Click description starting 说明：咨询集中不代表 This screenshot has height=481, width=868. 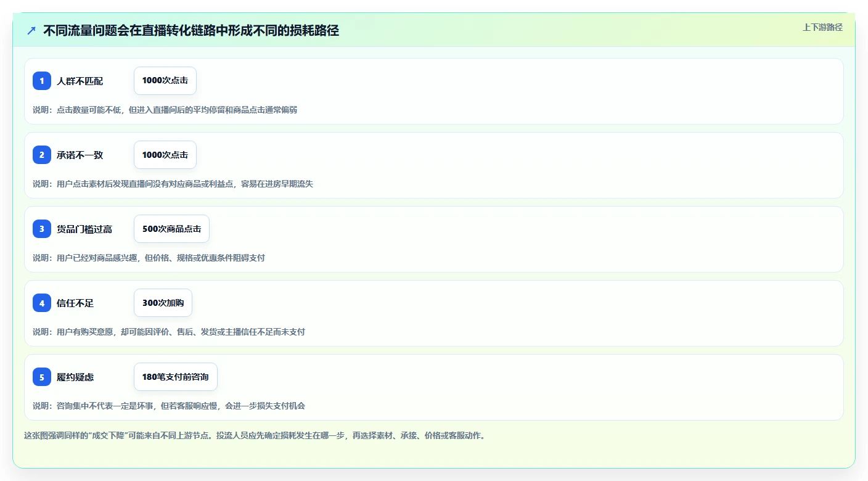click(169, 406)
